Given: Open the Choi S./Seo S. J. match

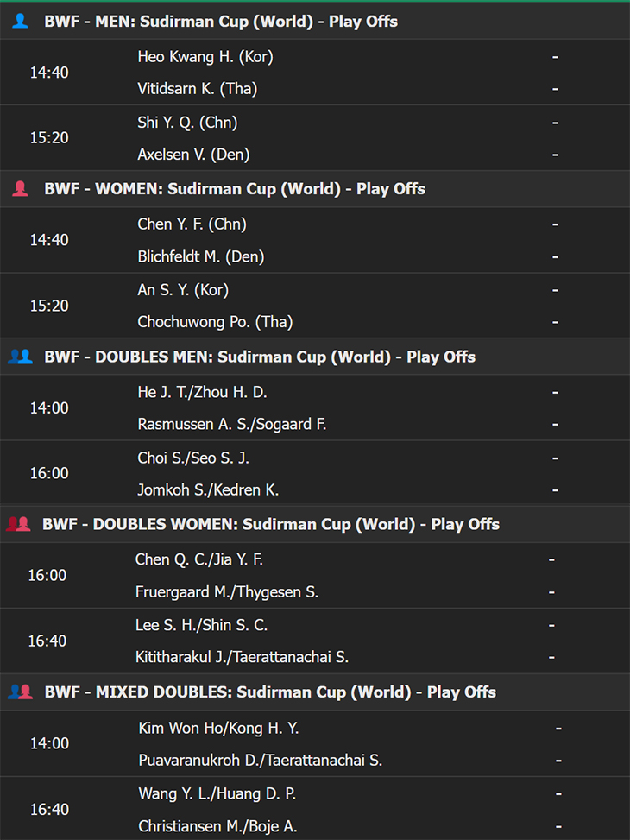Looking at the screenshot, I should pos(315,474).
